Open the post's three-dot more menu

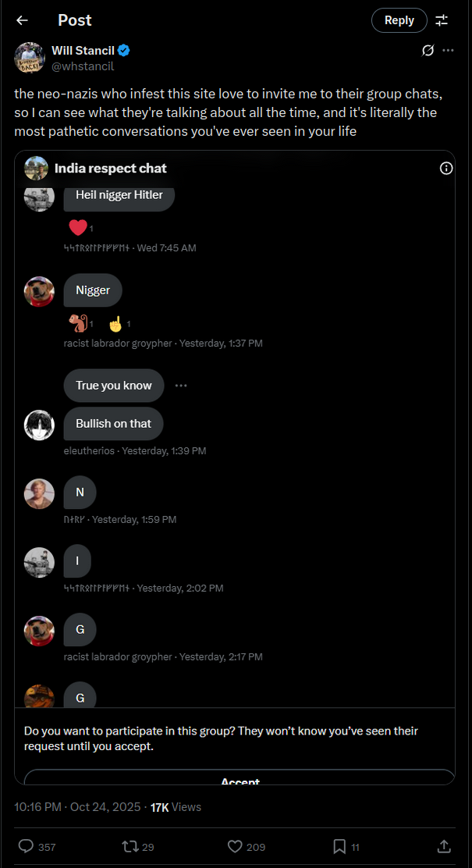pyautogui.click(x=449, y=51)
